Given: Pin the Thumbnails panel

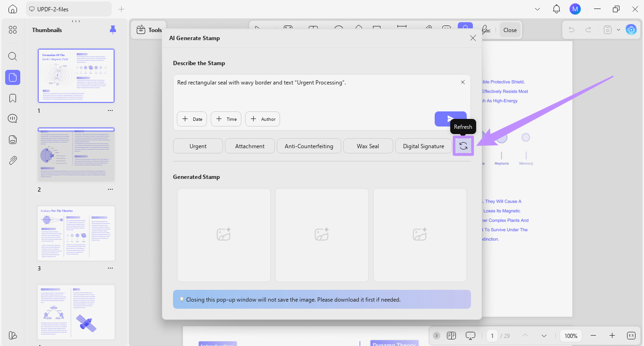Looking at the screenshot, I should coord(113,30).
